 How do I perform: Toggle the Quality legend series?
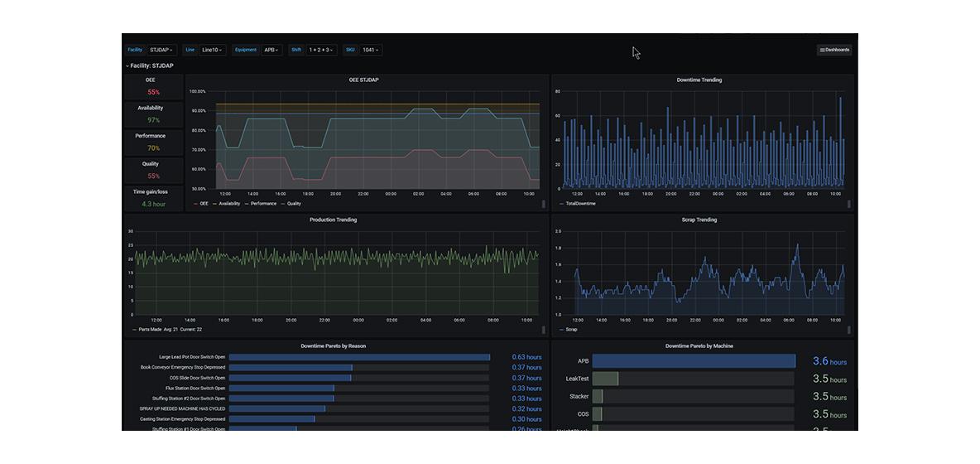pos(294,203)
